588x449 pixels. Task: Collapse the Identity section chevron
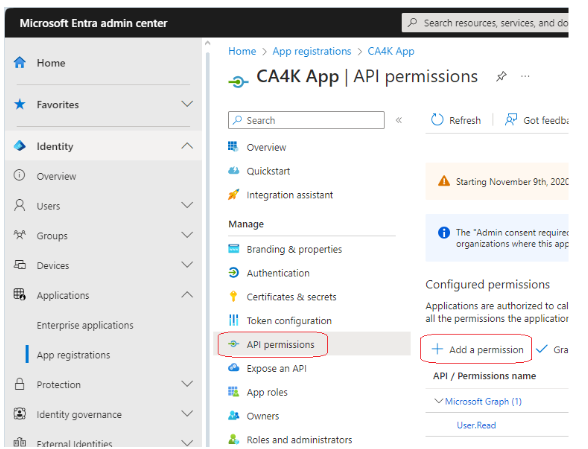coord(187,146)
